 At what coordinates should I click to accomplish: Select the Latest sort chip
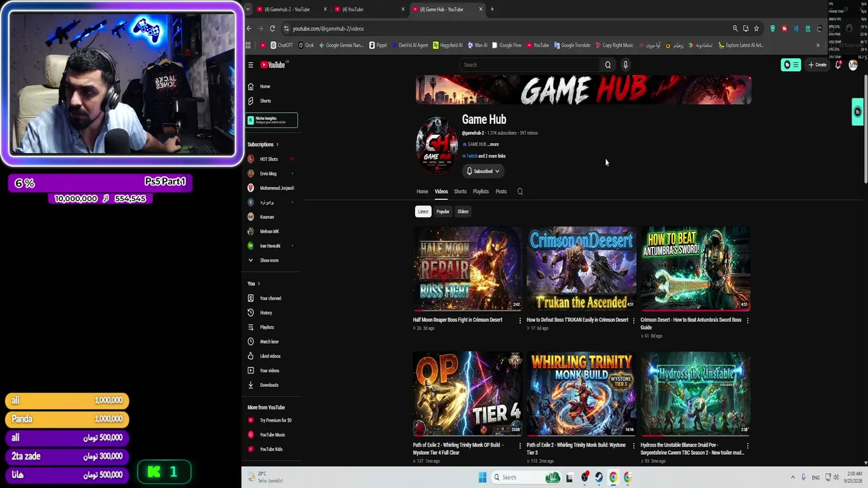(x=423, y=211)
